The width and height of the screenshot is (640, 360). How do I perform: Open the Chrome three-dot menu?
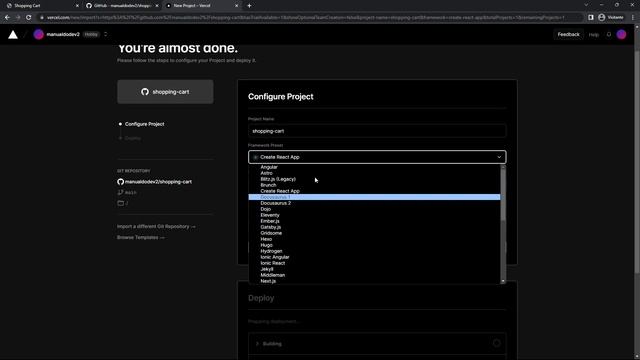tap(633, 18)
